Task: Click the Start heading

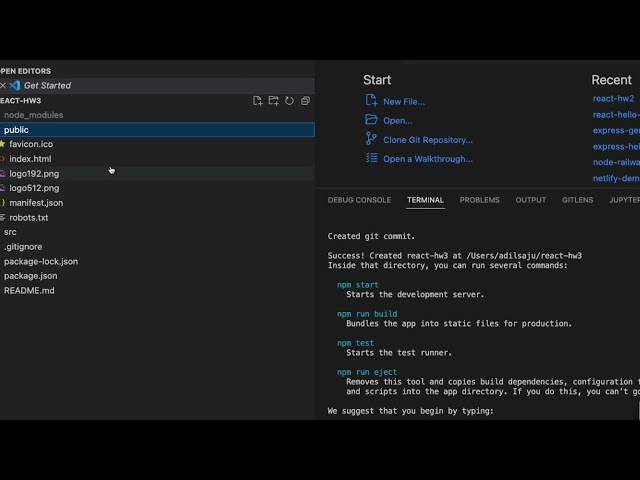Action: [377, 80]
